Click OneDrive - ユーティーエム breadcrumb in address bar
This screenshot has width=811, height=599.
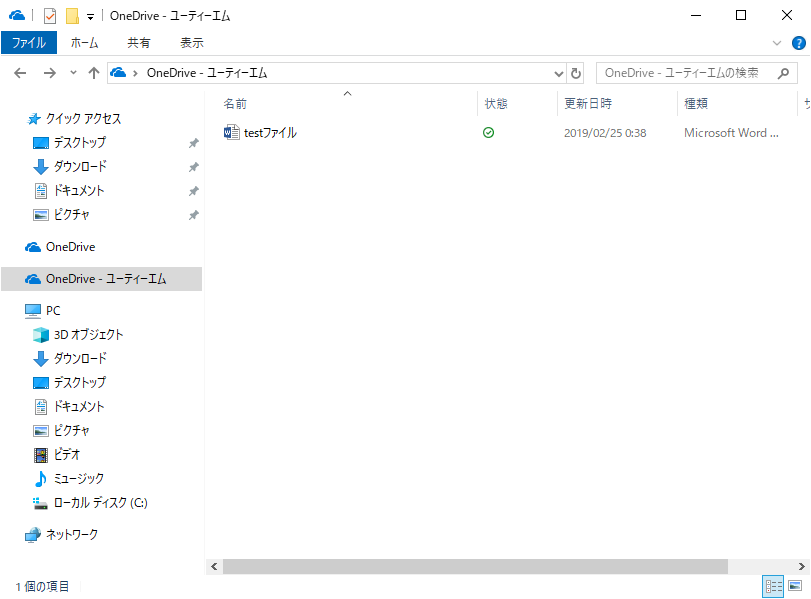point(207,73)
